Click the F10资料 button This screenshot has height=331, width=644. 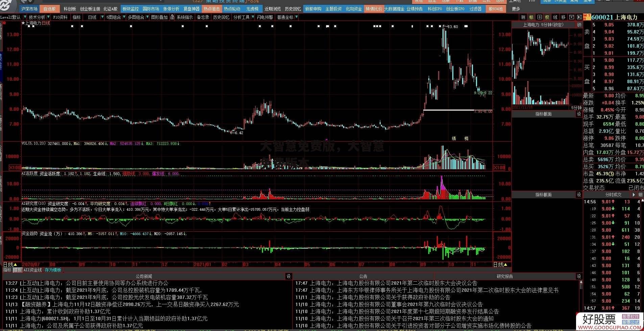click(60, 17)
